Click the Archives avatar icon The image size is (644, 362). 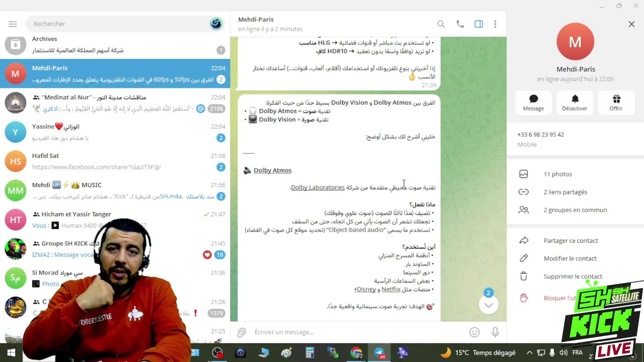pos(15,45)
